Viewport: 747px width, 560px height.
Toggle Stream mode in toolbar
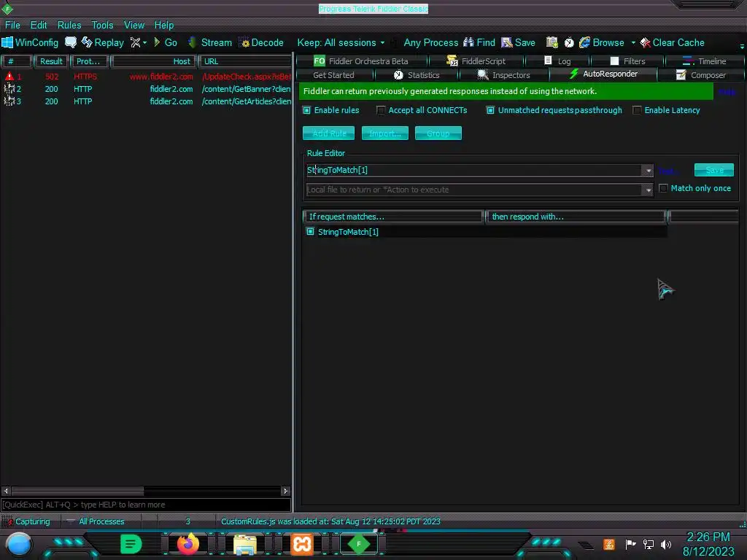click(209, 43)
